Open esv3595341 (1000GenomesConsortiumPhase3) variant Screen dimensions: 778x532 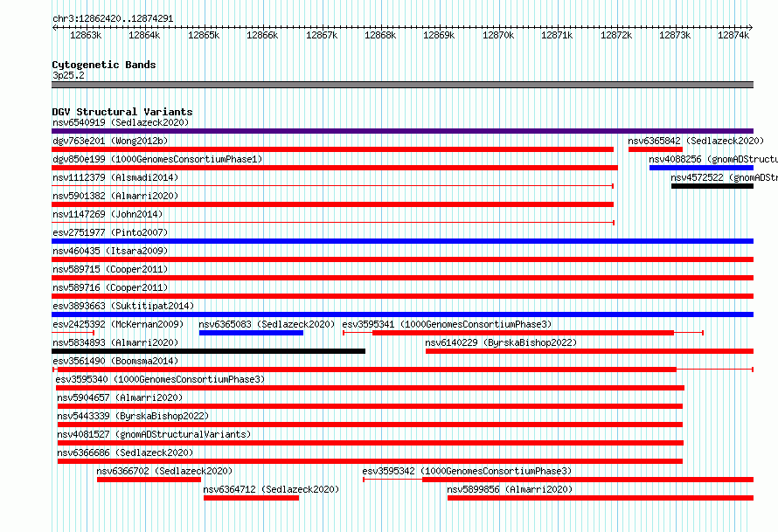447,324
